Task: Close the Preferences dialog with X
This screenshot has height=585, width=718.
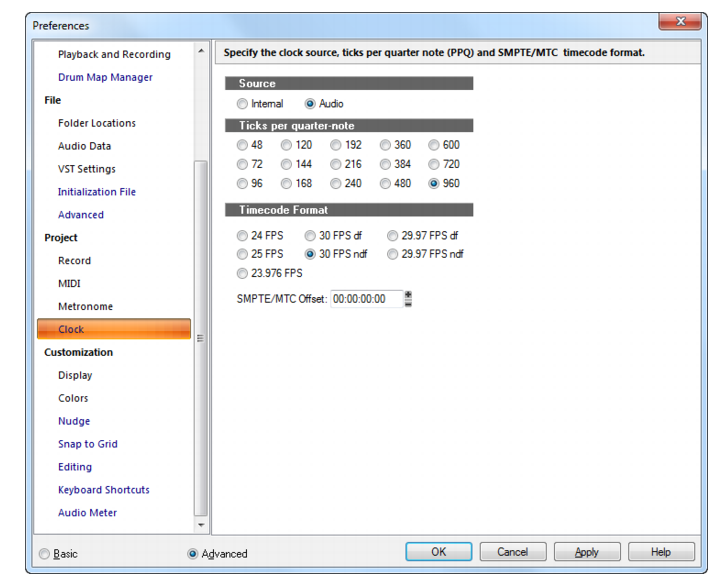Action: [680, 22]
